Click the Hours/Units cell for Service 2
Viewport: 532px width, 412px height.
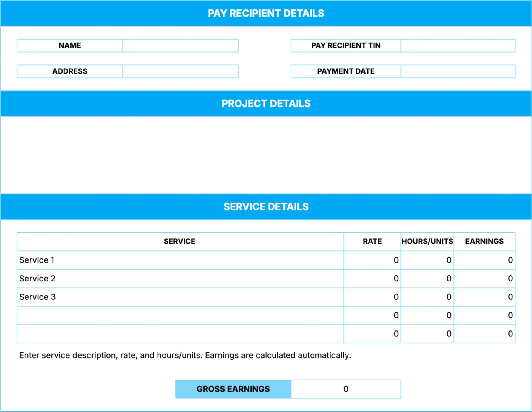[427, 279]
